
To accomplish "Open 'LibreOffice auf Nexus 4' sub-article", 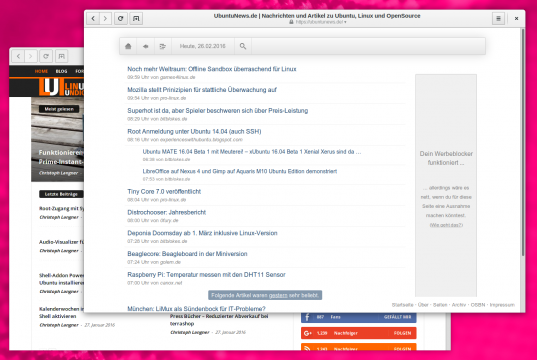I will click(x=240, y=171).
